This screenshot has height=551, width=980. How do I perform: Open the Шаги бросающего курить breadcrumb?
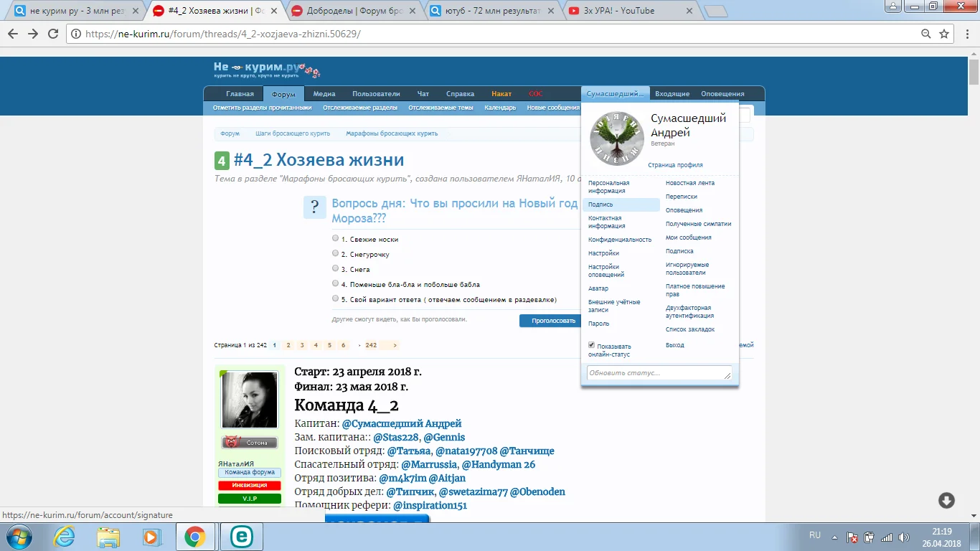point(293,133)
